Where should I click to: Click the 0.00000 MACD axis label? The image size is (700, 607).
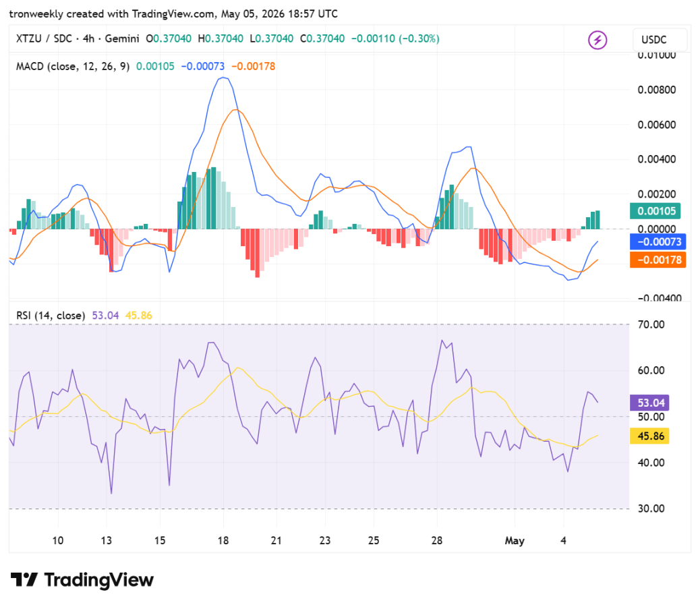pyautogui.click(x=656, y=229)
